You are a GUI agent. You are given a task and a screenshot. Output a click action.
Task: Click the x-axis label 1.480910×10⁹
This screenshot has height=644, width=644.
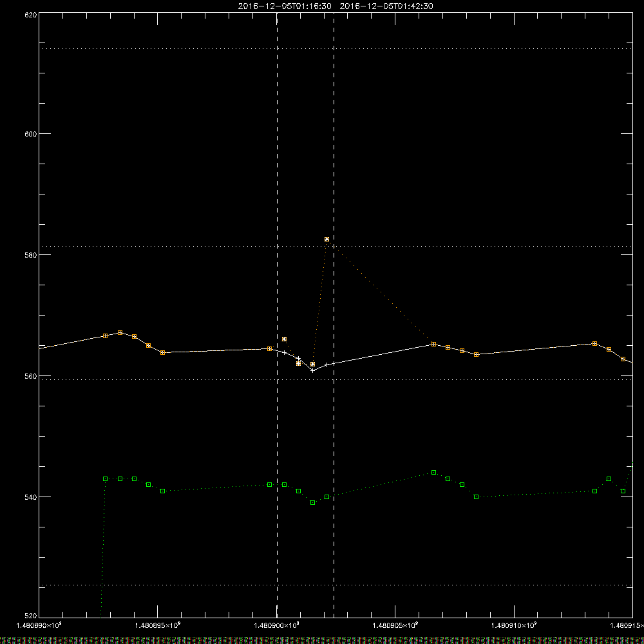tap(514, 625)
